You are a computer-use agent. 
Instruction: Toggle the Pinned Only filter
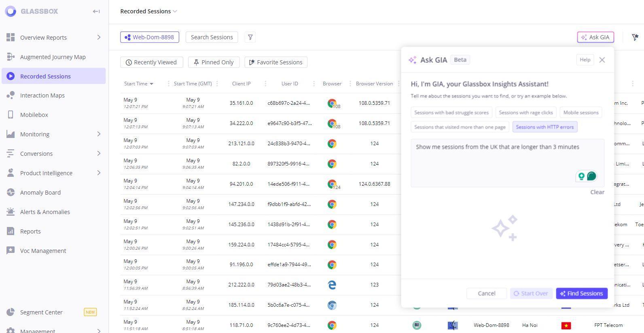pos(214,62)
